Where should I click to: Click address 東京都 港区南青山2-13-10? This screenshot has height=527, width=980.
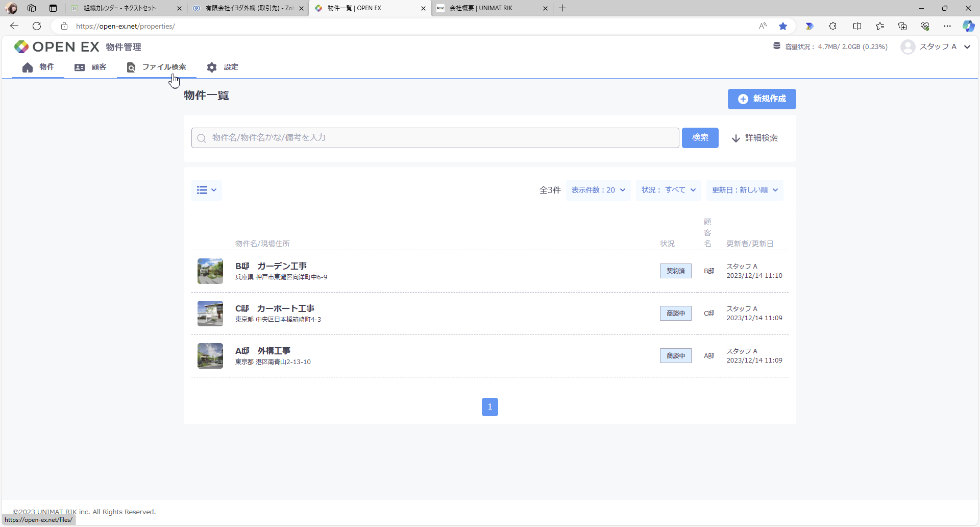click(x=273, y=362)
